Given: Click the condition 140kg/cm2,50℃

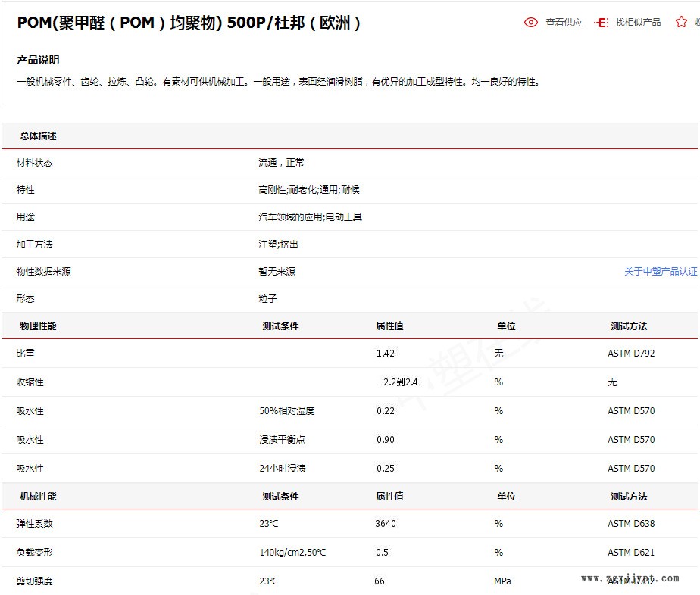Looking at the screenshot, I should (292, 552).
